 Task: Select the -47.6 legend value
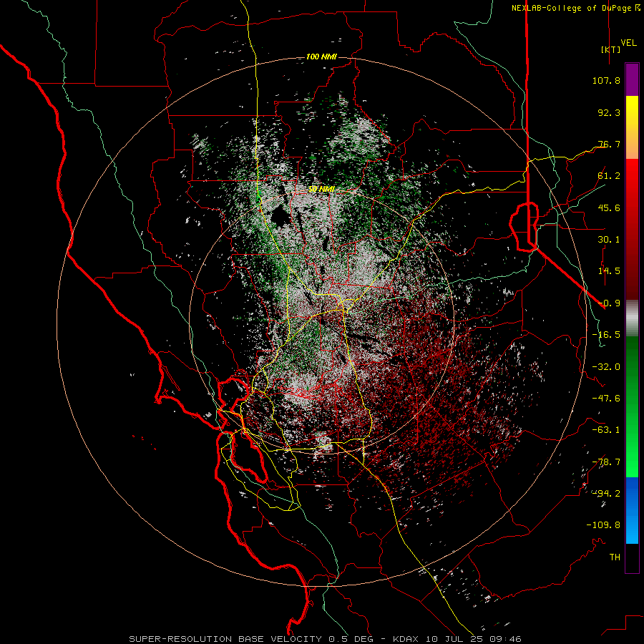pos(606,399)
